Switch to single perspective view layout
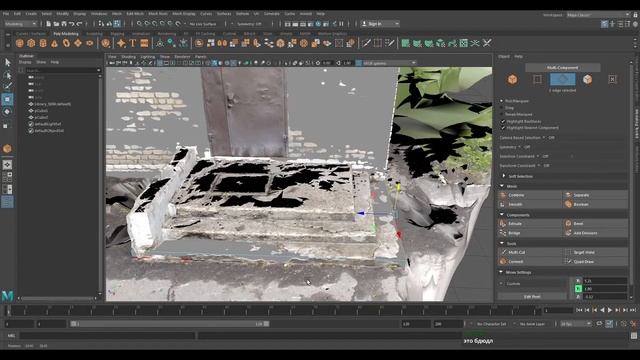This screenshot has height=360, width=640. [x=7, y=164]
